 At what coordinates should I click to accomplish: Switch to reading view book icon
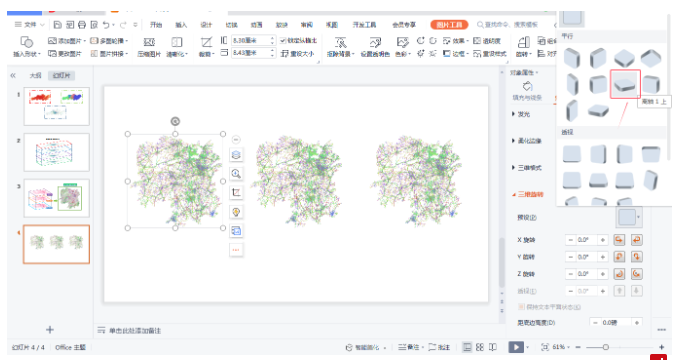493,347
